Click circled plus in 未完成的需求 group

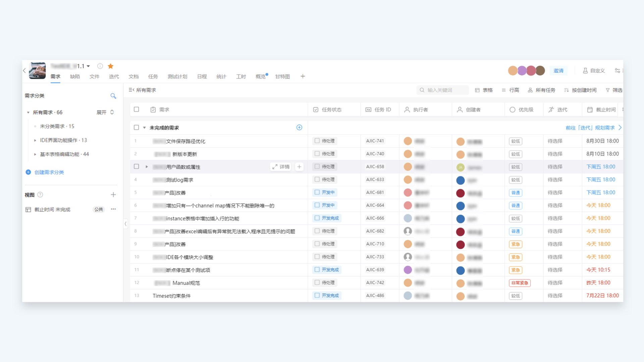click(299, 127)
